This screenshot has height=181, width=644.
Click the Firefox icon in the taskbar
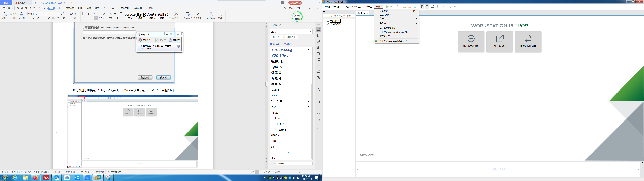point(36,178)
